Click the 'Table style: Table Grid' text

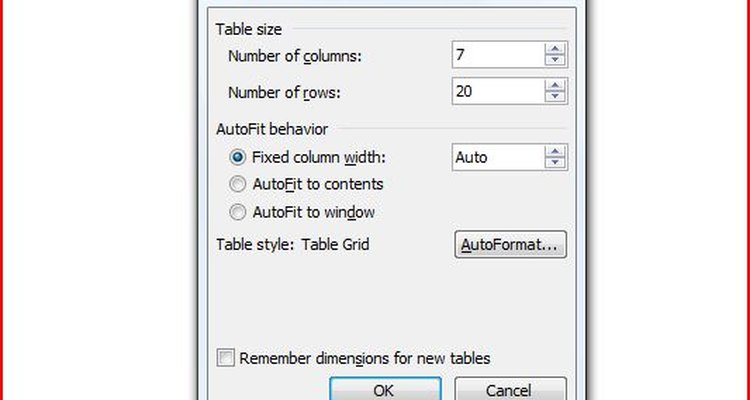pos(293,244)
